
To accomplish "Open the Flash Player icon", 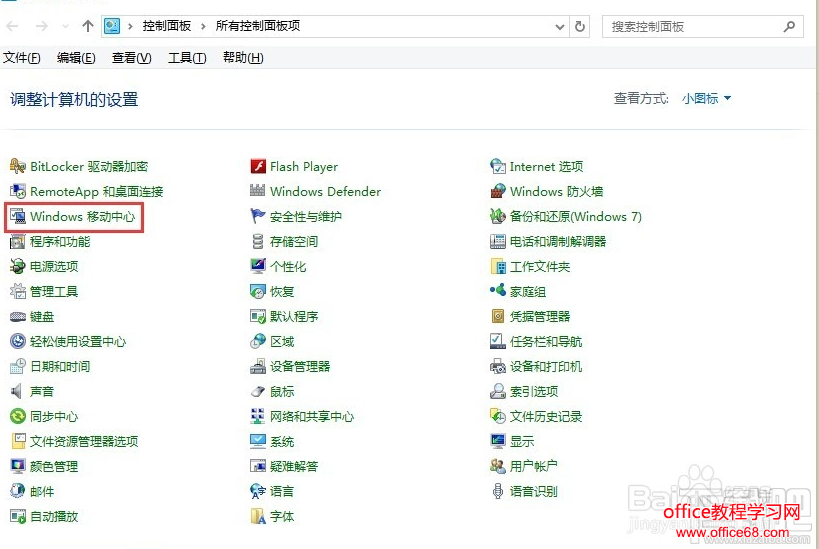I will 258,166.
